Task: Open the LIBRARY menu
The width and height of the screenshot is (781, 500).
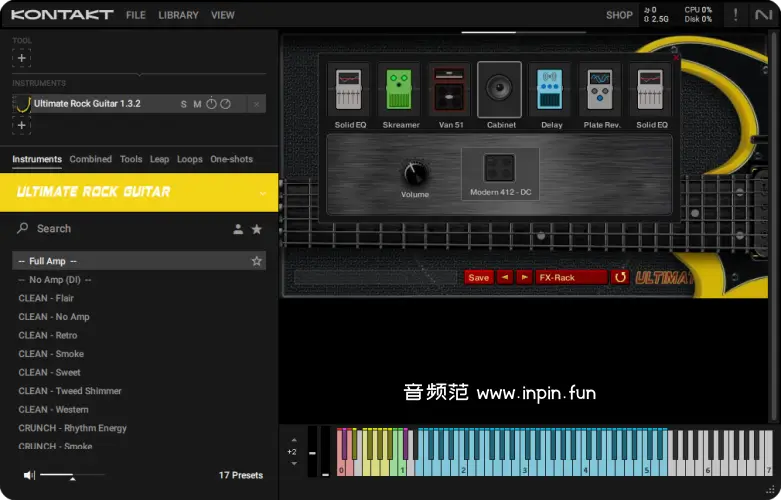Action: [178, 15]
